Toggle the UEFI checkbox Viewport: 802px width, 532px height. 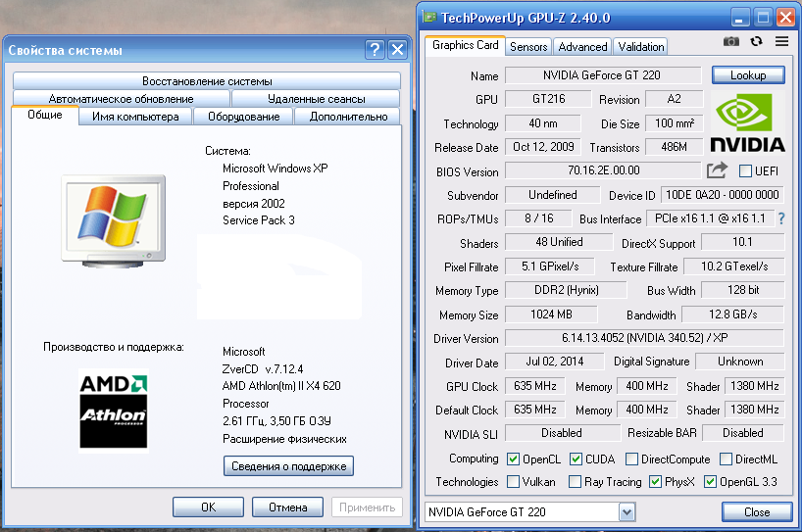745,171
